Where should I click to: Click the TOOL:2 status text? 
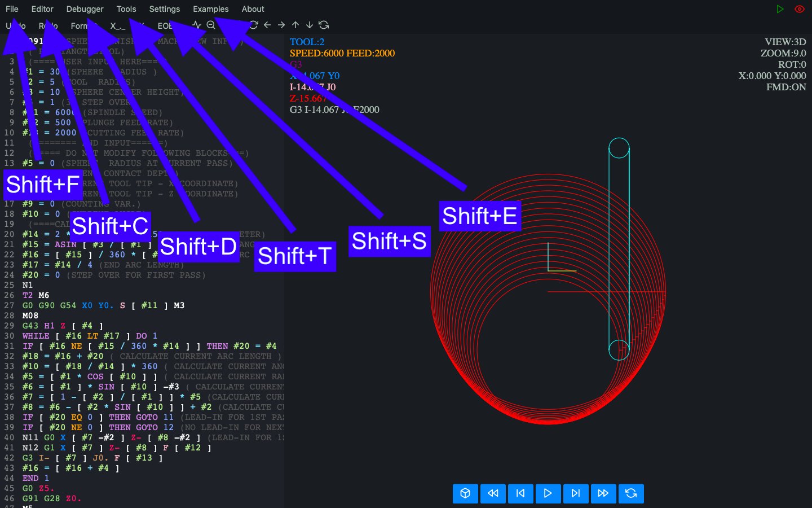click(307, 42)
